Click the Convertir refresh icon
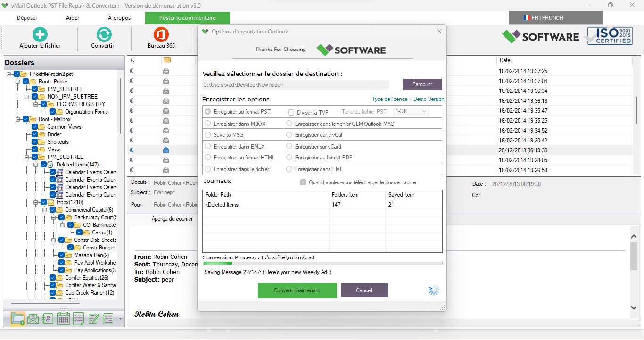 point(104,34)
